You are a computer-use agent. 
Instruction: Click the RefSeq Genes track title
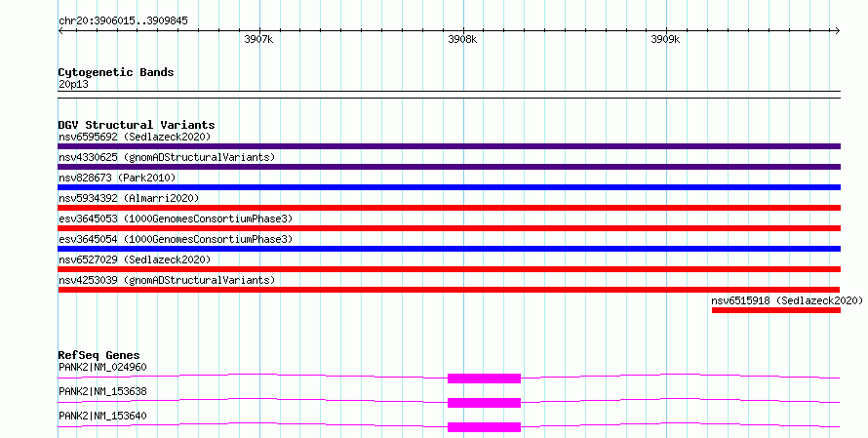pos(99,355)
